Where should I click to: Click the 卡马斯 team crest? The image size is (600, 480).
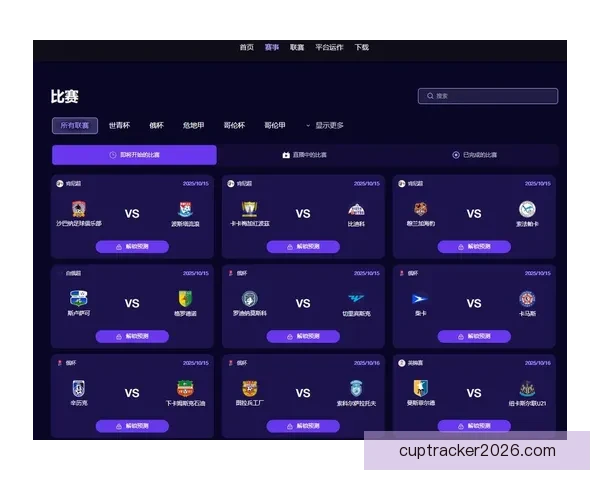pyautogui.click(x=527, y=299)
